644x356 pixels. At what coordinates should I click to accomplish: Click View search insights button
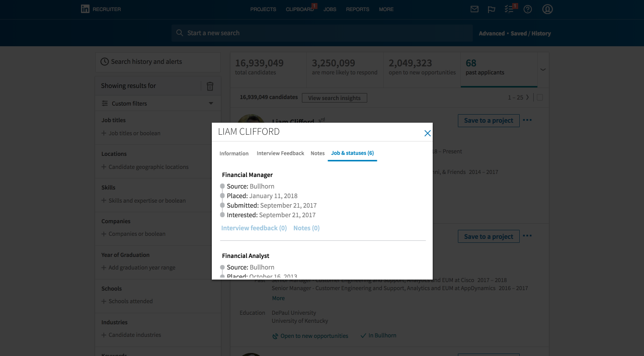[335, 98]
